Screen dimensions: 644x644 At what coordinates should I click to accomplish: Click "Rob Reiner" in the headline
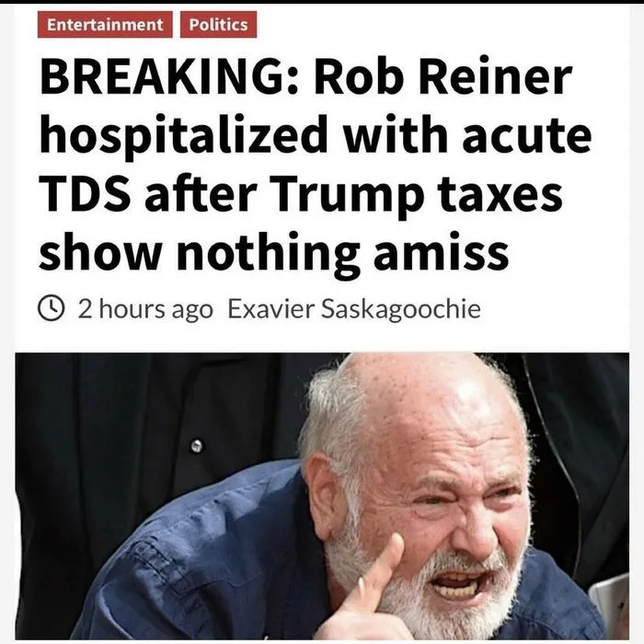point(443,81)
